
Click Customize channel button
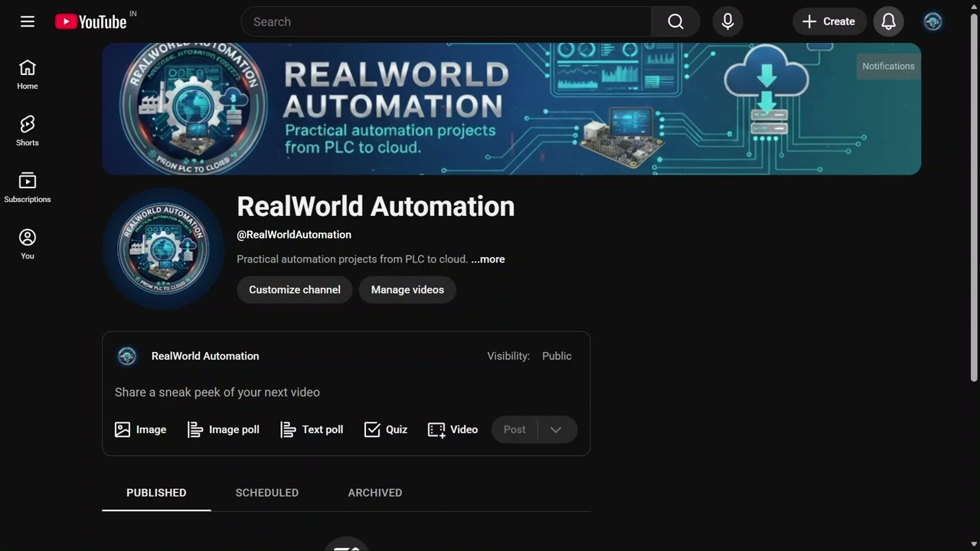click(295, 290)
